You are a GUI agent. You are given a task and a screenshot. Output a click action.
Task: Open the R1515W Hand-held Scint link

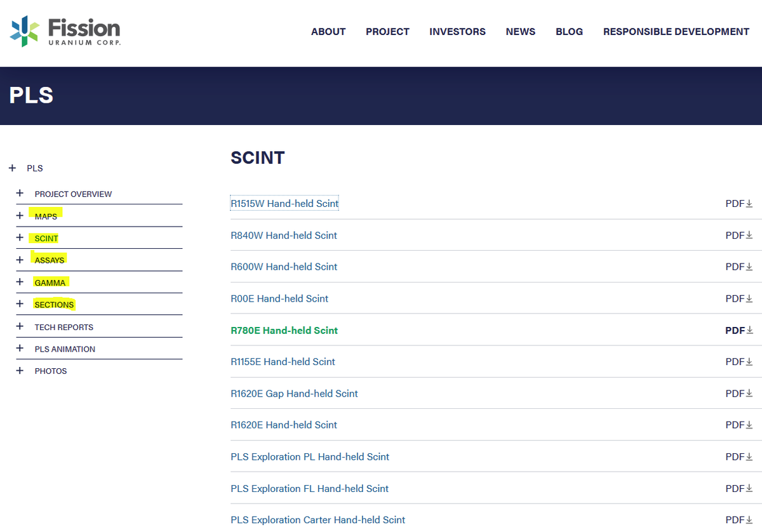click(x=284, y=204)
